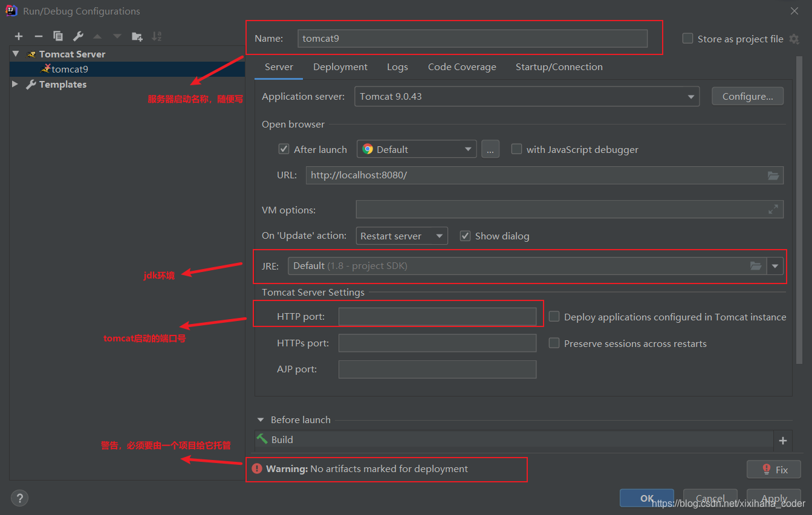Switch to the Server tab

pos(279,67)
